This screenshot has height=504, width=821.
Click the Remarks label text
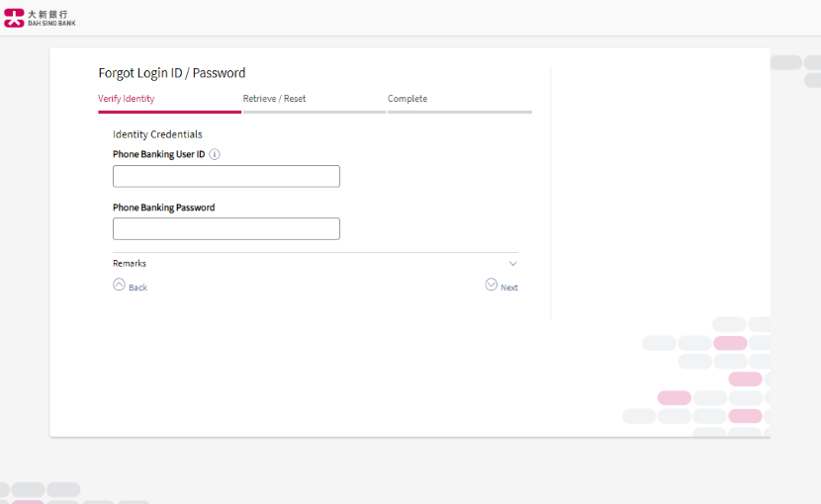tap(130, 263)
